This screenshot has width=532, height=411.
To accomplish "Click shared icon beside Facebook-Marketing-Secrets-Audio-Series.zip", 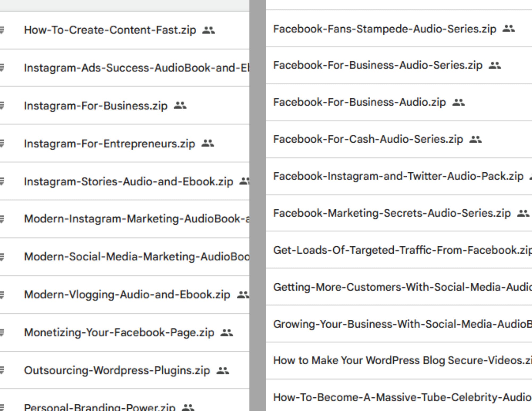I will point(523,213).
